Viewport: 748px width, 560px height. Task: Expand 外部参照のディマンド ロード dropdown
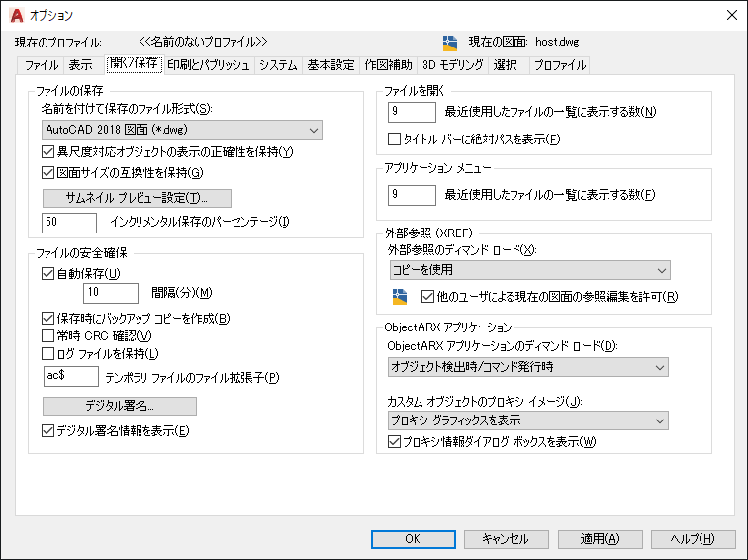click(x=529, y=270)
